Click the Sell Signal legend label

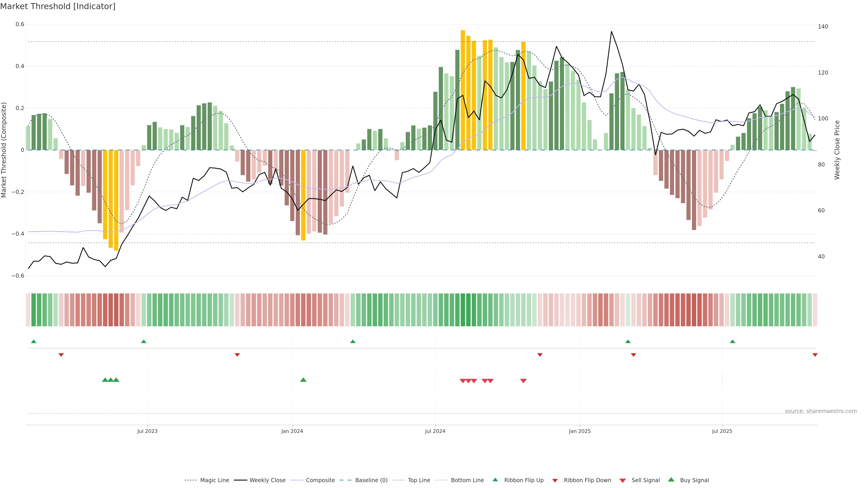click(x=645, y=480)
